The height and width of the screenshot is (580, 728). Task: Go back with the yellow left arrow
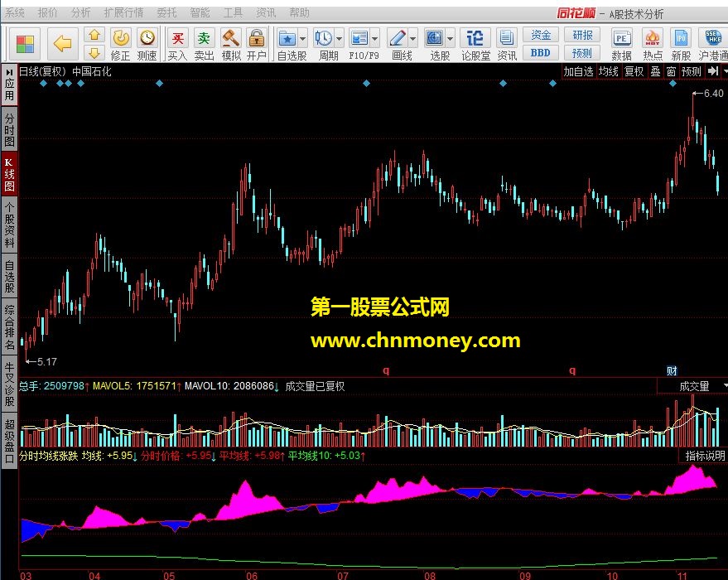(x=62, y=44)
